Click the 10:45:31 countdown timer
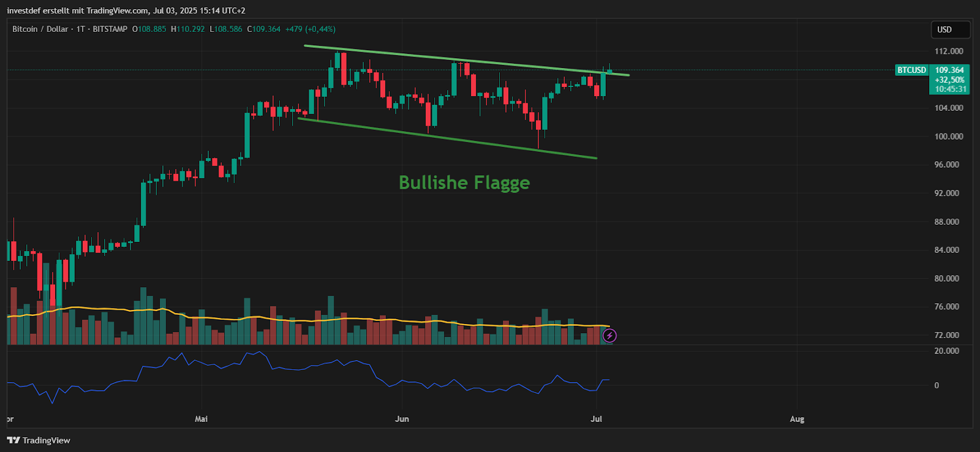The width and height of the screenshot is (980, 452). (951, 89)
